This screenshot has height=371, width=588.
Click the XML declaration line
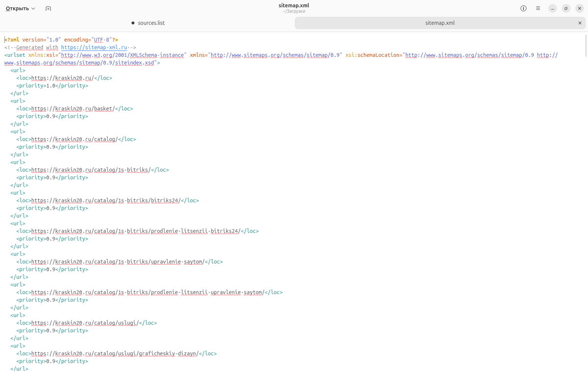61,40
